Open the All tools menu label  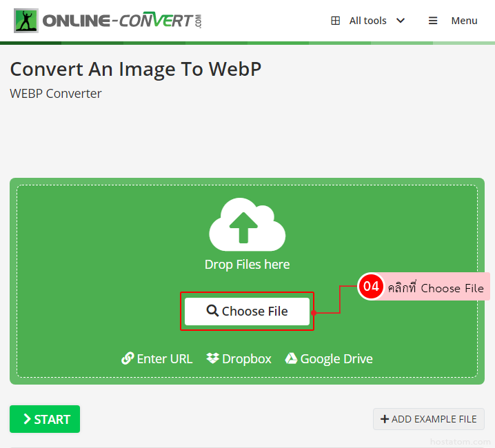(x=367, y=21)
